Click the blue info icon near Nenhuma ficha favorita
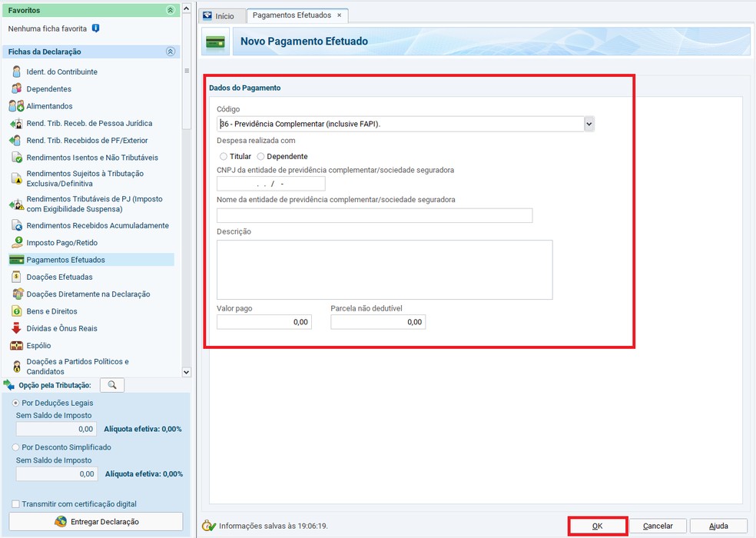Screen dimensions: 756x538 tap(95, 28)
